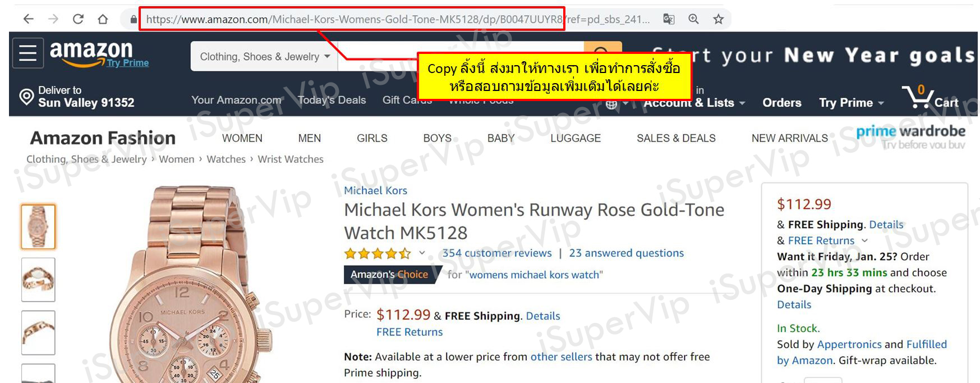The width and height of the screenshot is (980, 383).
Task: Bookmark this page with the star icon
Action: pyautogui.click(x=718, y=19)
